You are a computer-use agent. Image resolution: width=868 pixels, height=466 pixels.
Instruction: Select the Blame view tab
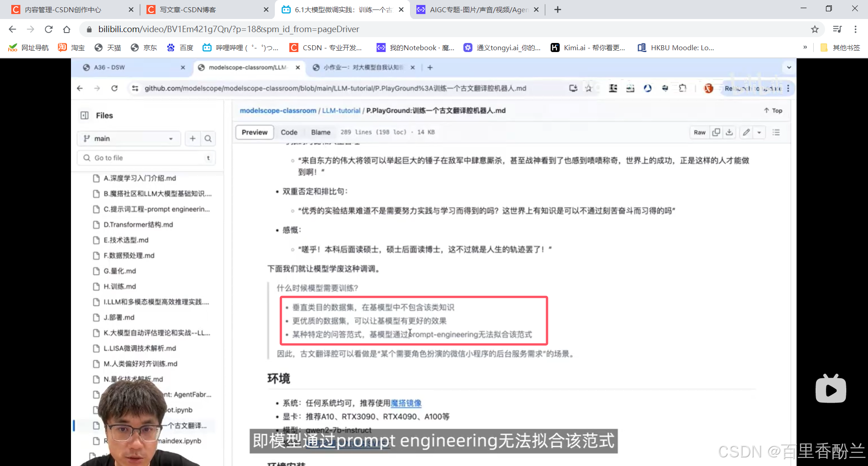[321, 132]
